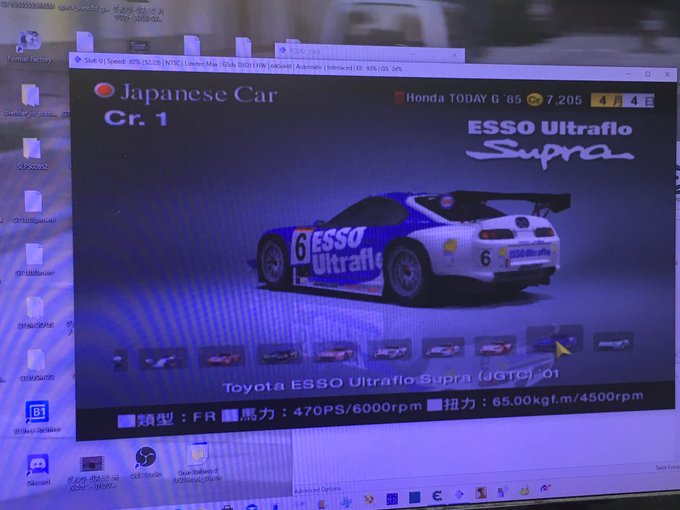This screenshot has height=510, width=680.
Task: Select the seventh car thumbnail in the row
Action: pyautogui.click(x=443, y=348)
